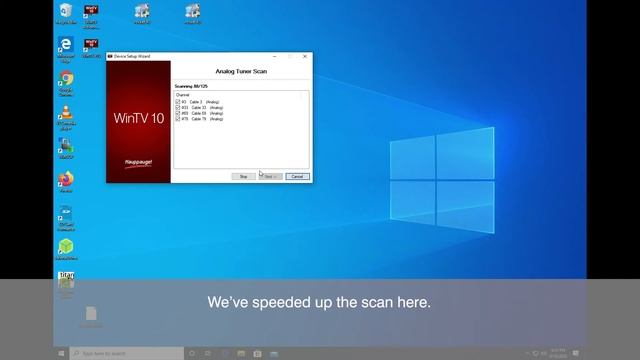Uncheck channel #69 Cable 69 checkbox

point(178,113)
